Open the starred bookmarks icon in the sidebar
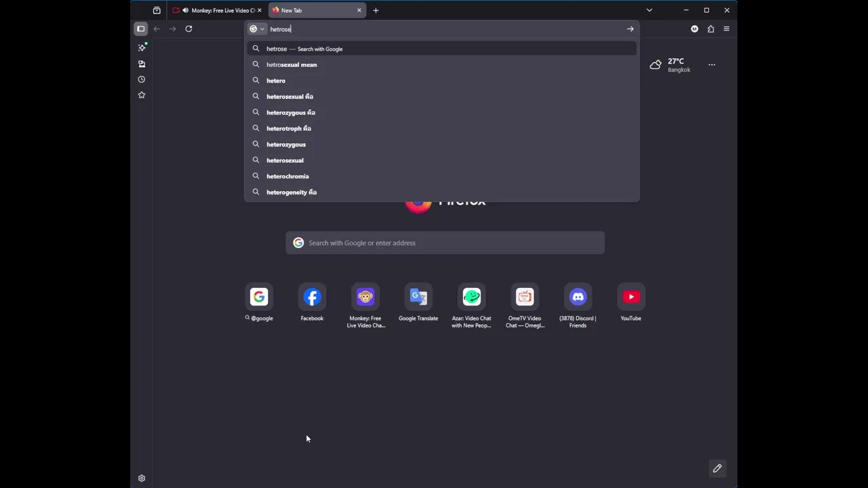The width and height of the screenshot is (868, 488). (142, 95)
